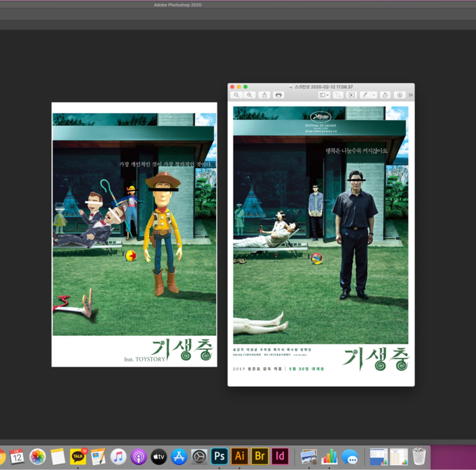Viewport: 476px width, 470px height.
Task: Open Apple TV app in the Dock
Action: [159, 457]
